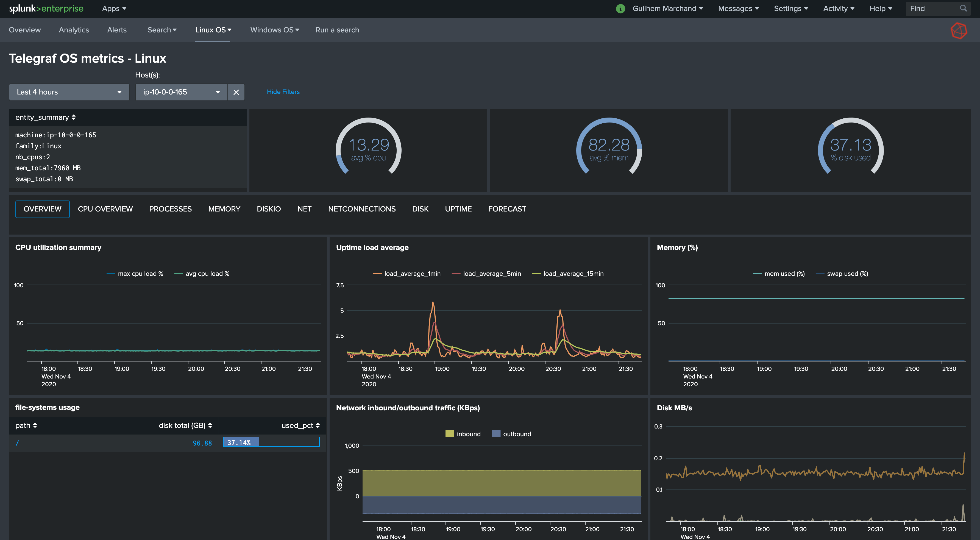Image resolution: width=980 pixels, height=540 pixels.
Task: Click the red polyhedron app logo
Action: pyautogui.click(x=958, y=31)
